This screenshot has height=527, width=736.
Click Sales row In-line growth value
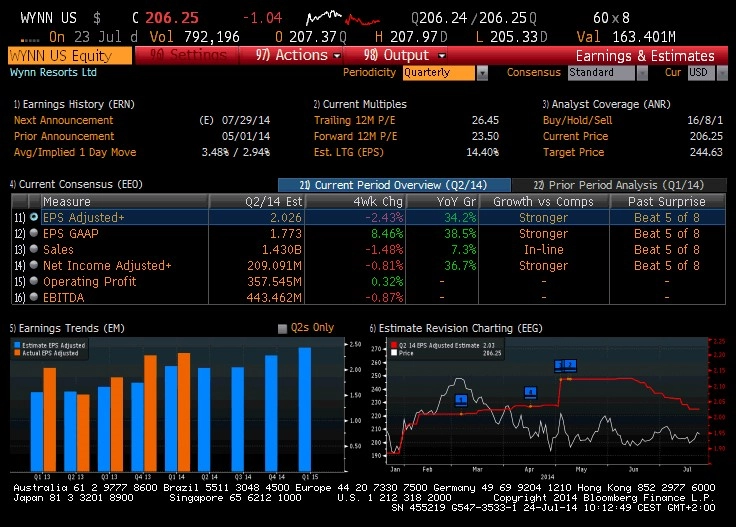pos(544,250)
